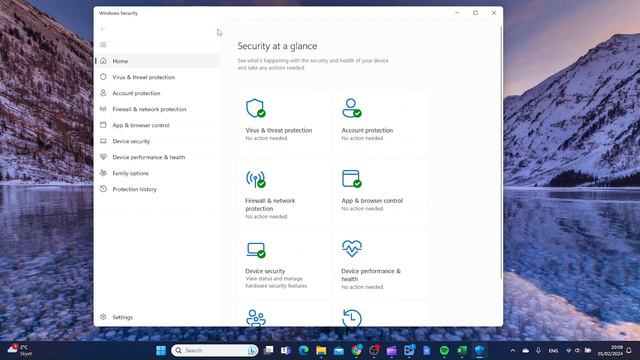Click the Windows Security taskbar icon

480,350
